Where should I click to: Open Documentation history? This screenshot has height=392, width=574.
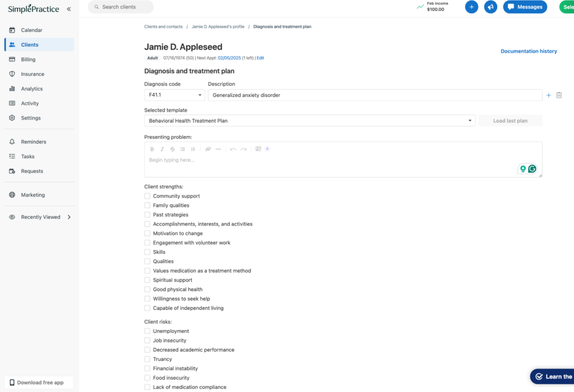[x=529, y=50]
